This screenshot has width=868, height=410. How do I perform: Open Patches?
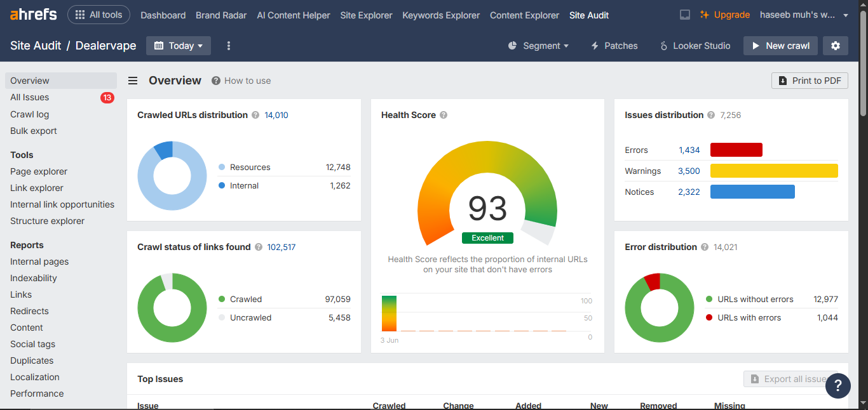(614, 46)
